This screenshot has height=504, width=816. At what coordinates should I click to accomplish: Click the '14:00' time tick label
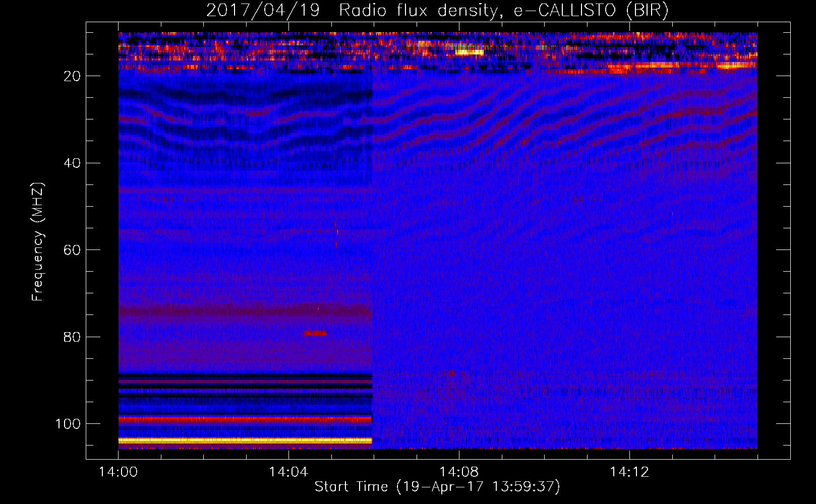(x=118, y=472)
